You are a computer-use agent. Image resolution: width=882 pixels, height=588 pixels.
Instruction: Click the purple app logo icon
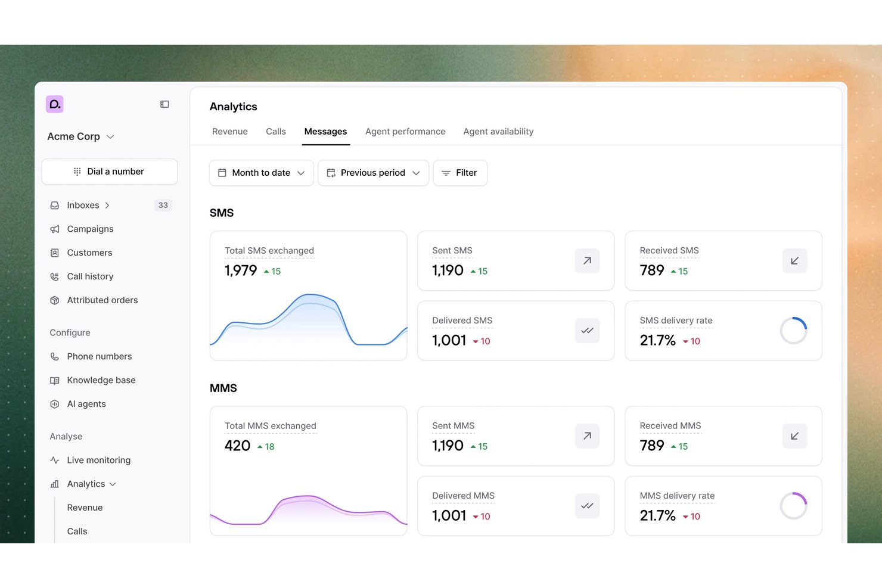pos(55,104)
